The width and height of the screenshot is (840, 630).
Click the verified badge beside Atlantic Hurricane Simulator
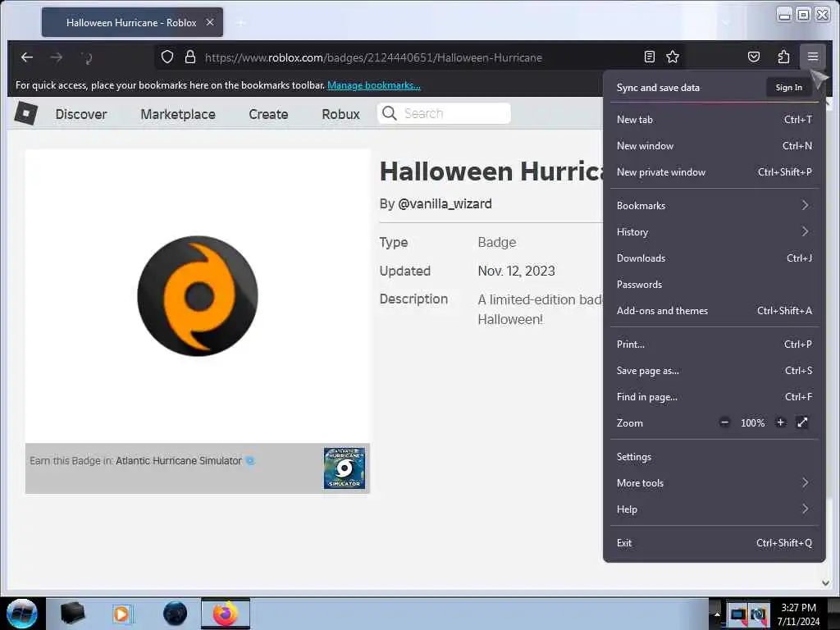pyautogui.click(x=250, y=461)
